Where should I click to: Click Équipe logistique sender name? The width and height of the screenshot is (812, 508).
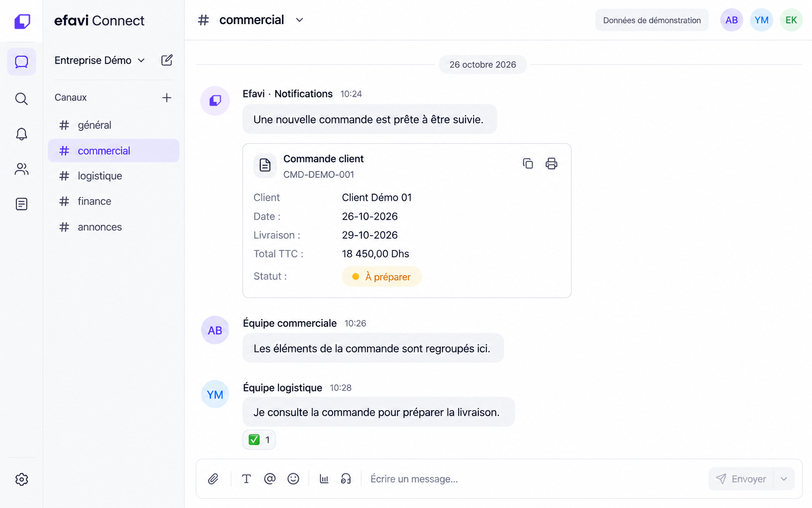click(x=283, y=388)
